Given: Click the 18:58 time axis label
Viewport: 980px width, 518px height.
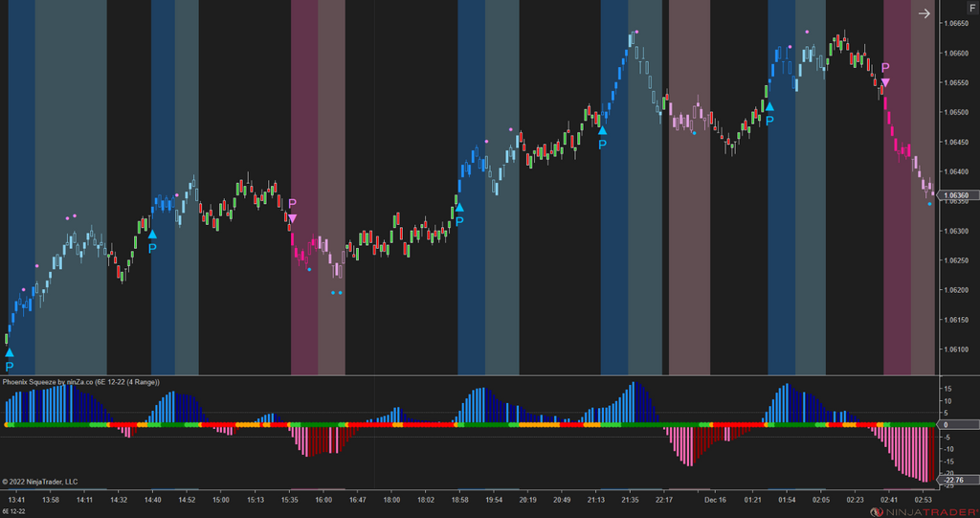Looking at the screenshot, I should tap(459, 500).
